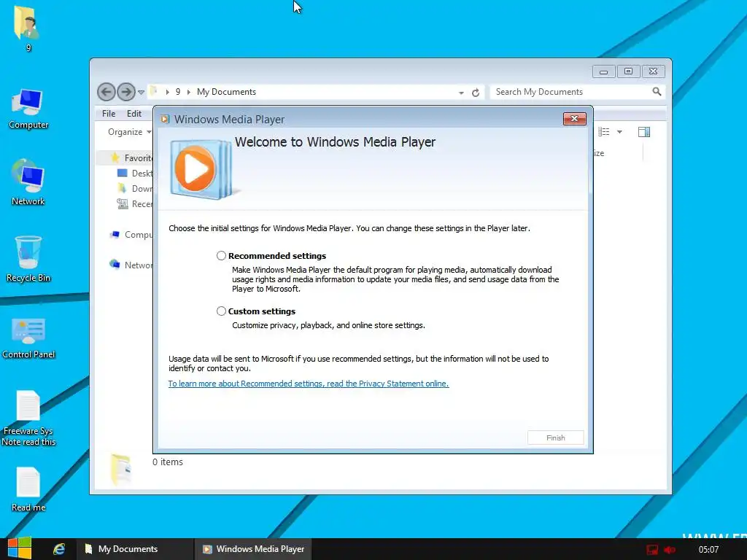Select Computer in the navigation pane
Screen dimensions: 747x560
point(131,235)
